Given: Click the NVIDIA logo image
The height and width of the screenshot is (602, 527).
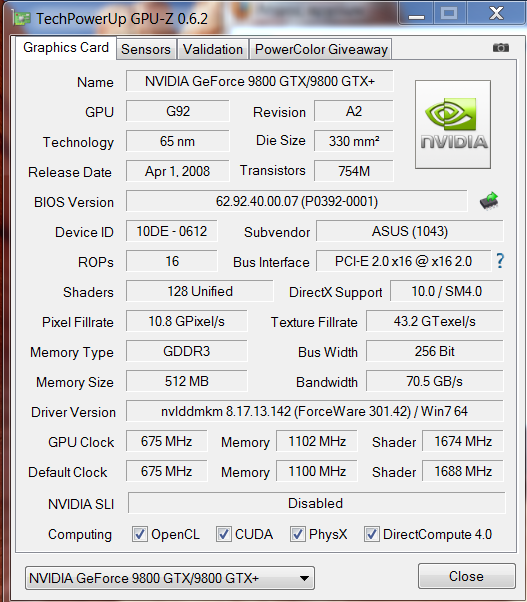Looking at the screenshot, I should (453, 124).
